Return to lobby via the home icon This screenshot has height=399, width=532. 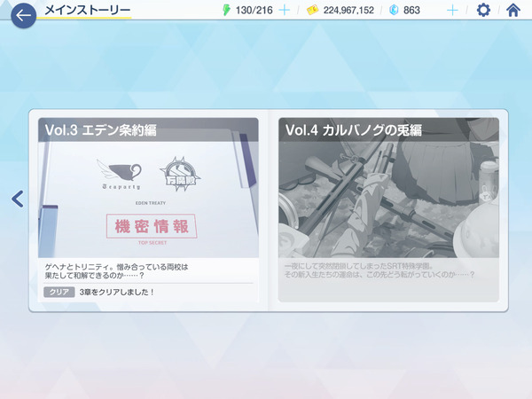point(513,10)
